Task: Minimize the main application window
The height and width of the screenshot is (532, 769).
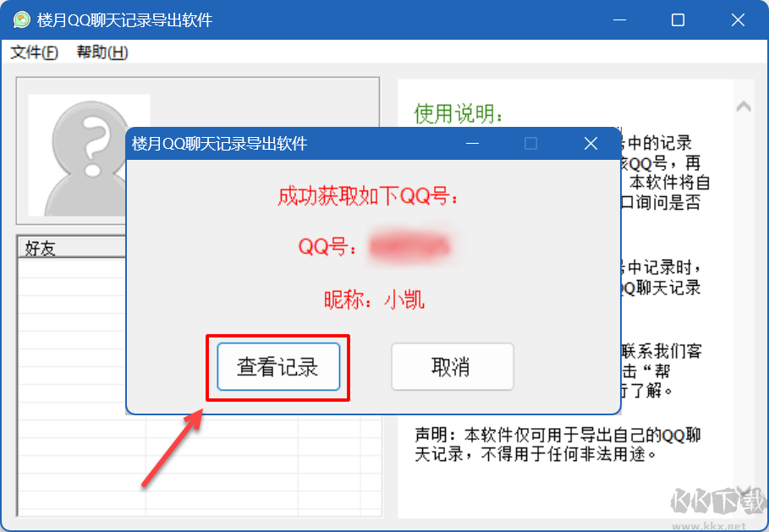Action: (x=620, y=20)
